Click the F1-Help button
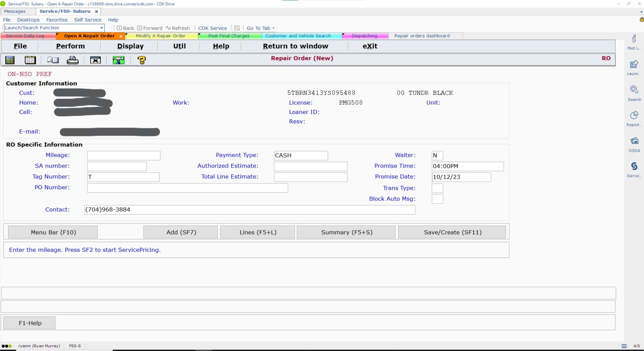This screenshot has width=644, height=351. point(30,323)
